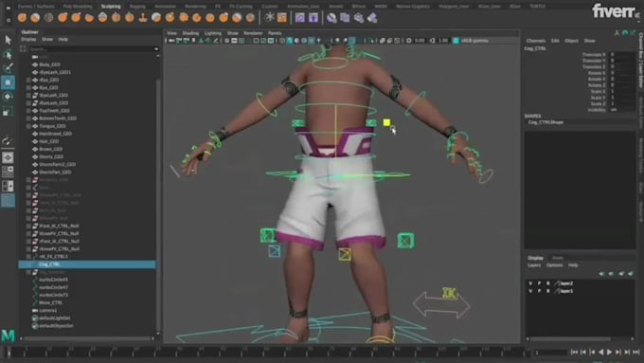
Task: Toggle V visibility for layer1
Action: click(530, 291)
